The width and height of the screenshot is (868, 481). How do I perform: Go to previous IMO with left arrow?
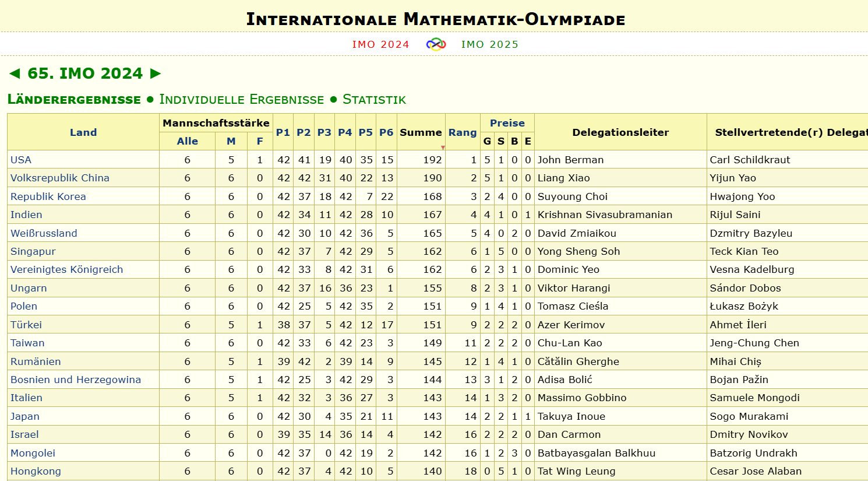pyautogui.click(x=15, y=73)
